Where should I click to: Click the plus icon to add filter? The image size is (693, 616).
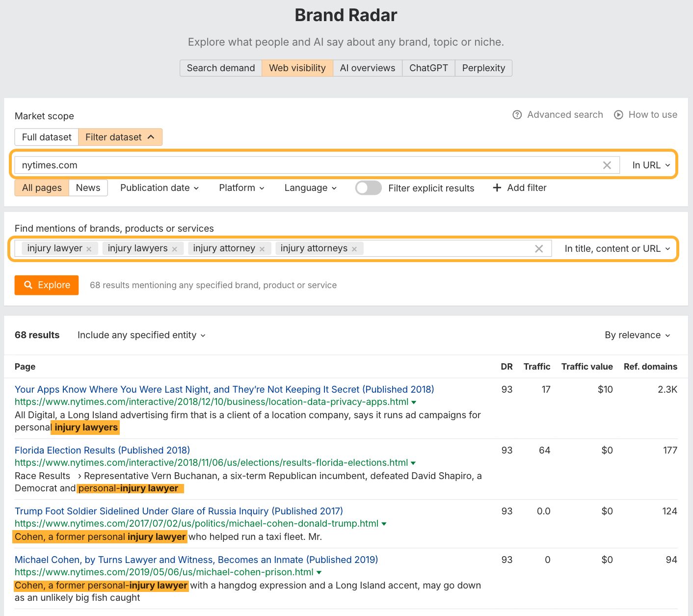point(497,188)
